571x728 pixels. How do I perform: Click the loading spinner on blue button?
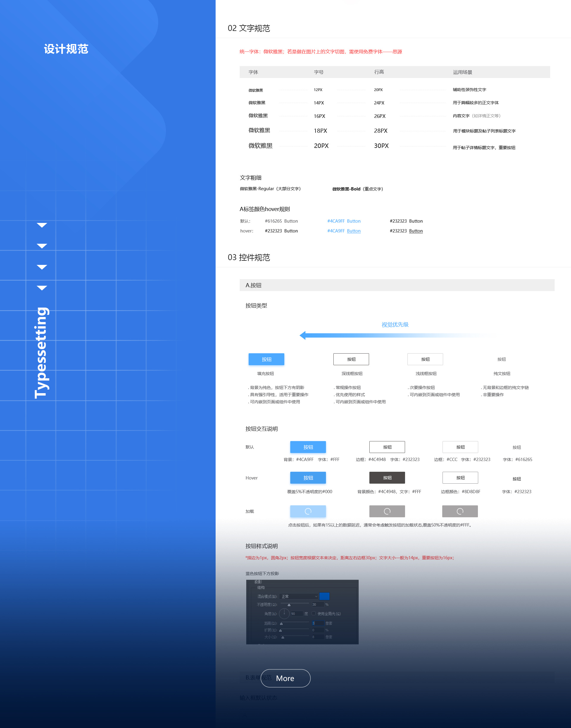pos(308,511)
